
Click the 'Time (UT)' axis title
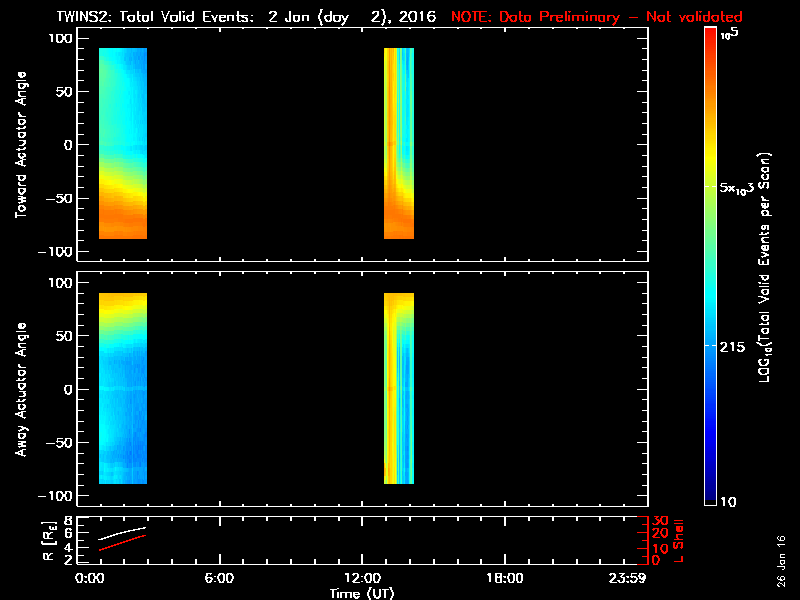[x=362, y=593]
